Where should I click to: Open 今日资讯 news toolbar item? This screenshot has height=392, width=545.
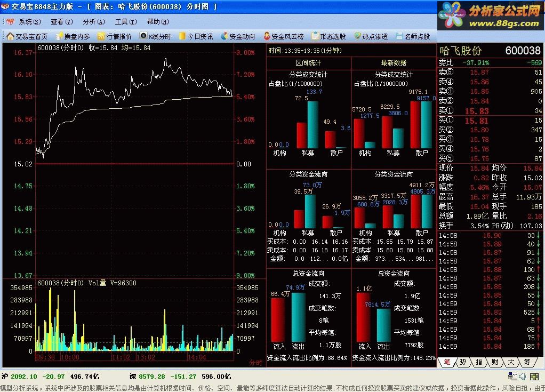196,36
